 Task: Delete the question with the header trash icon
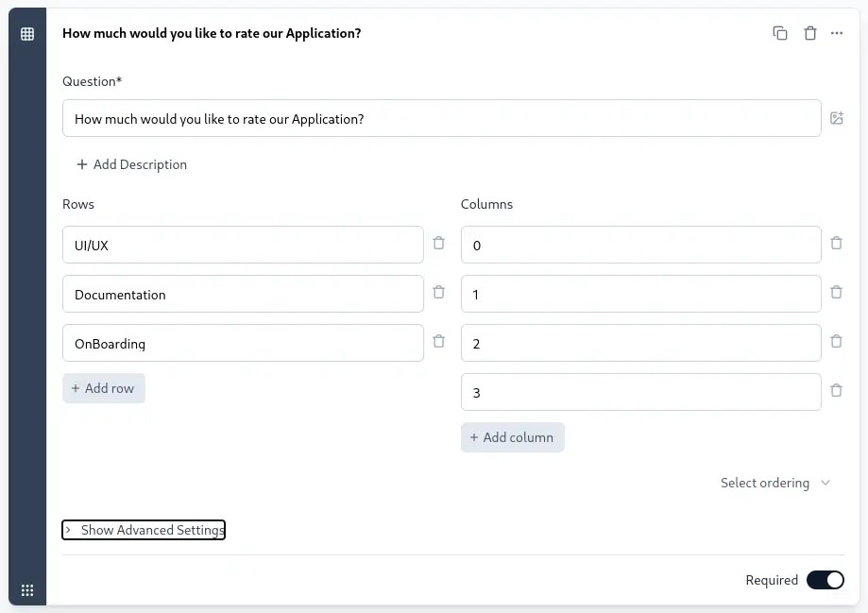point(809,33)
